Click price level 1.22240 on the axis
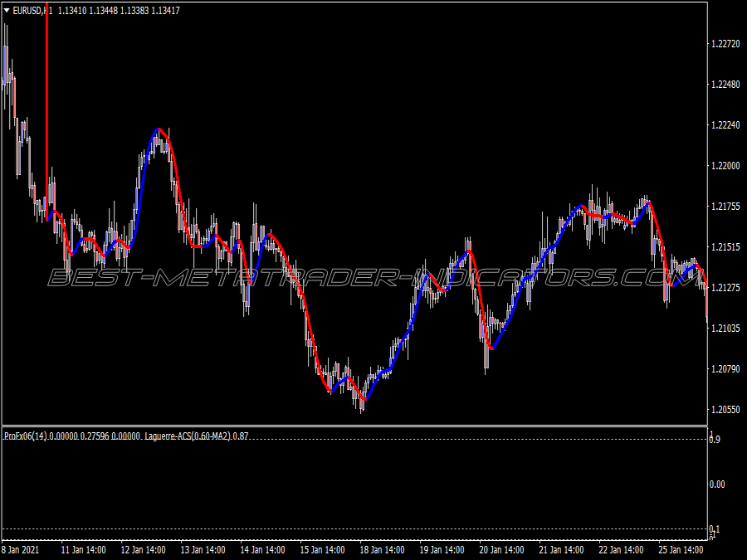The image size is (747, 560). coord(725,124)
